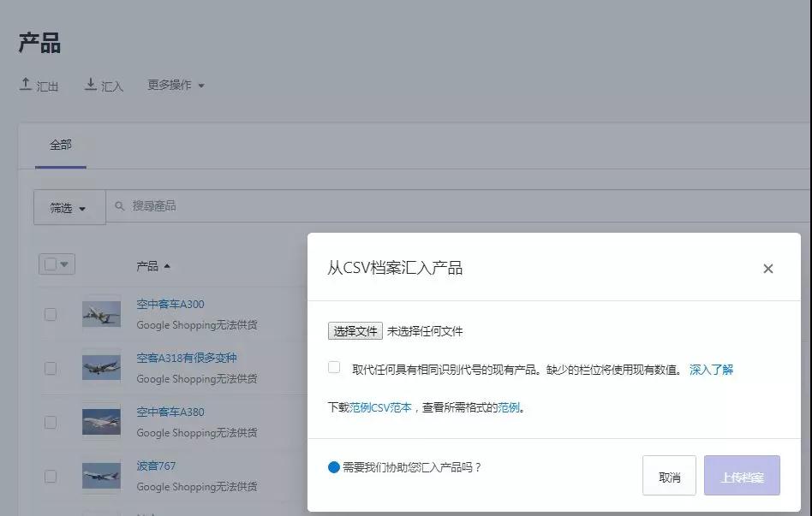Image resolution: width=812 pixels, height=516 pixels.
Task: Toggle the select-all checkbox in the header
Action: (x=49, y=264)
